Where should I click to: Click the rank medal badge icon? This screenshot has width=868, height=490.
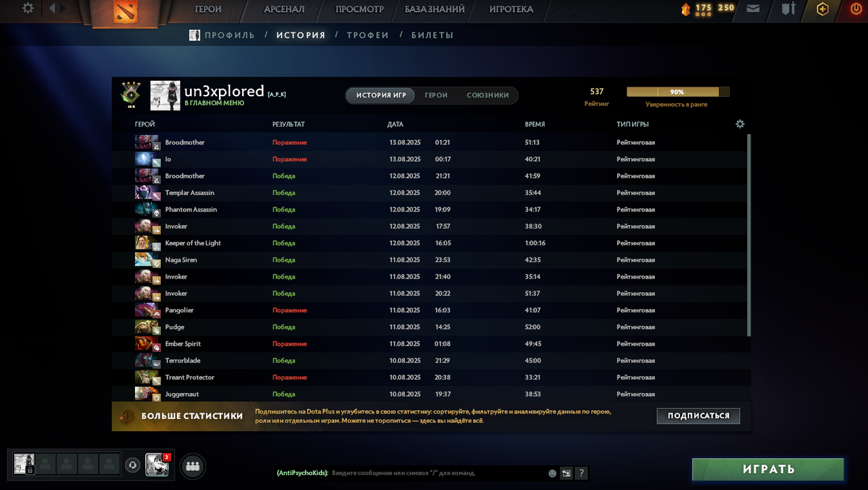coord(131,95)
